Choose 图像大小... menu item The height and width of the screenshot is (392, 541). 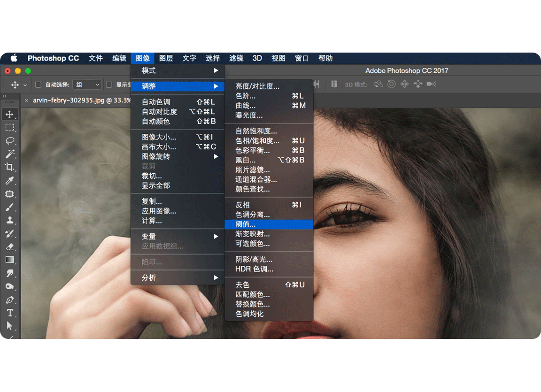coord(178,137)
